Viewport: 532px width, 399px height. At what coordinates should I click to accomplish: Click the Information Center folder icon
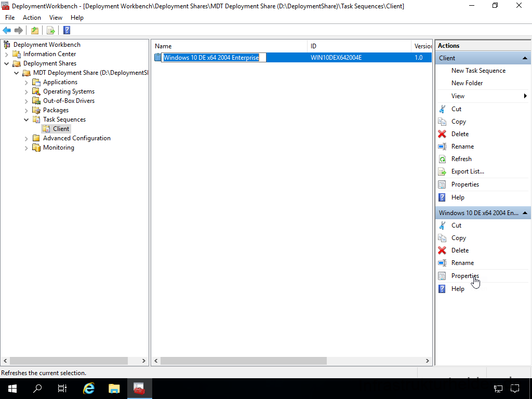click(x=17, y=54)
